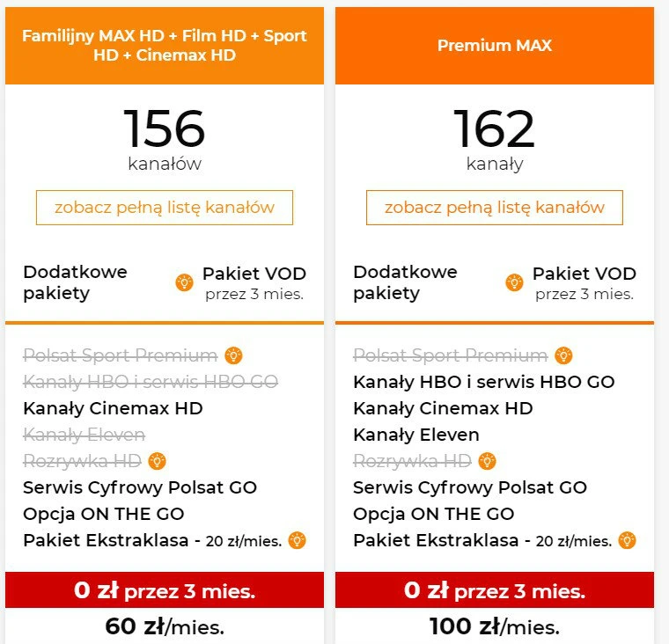
Task: Select the Familijny MAX HD package header
Action: (165, 45)
